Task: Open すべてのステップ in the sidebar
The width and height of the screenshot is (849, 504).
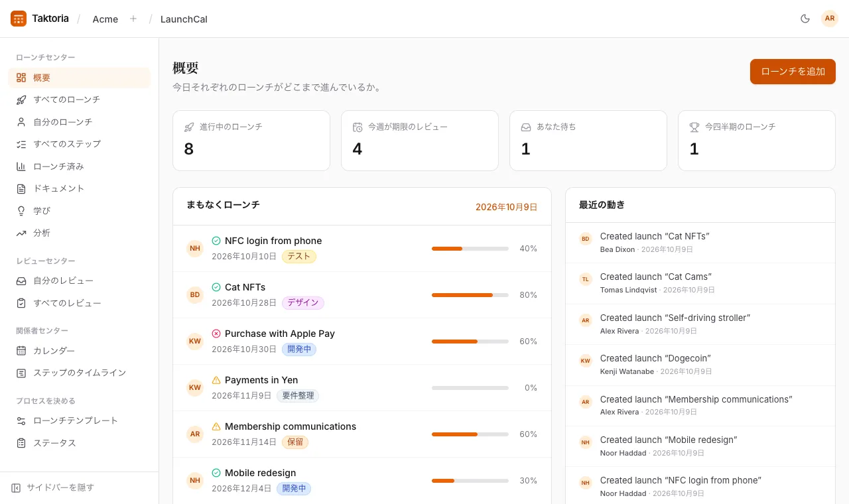Action: 80,144
